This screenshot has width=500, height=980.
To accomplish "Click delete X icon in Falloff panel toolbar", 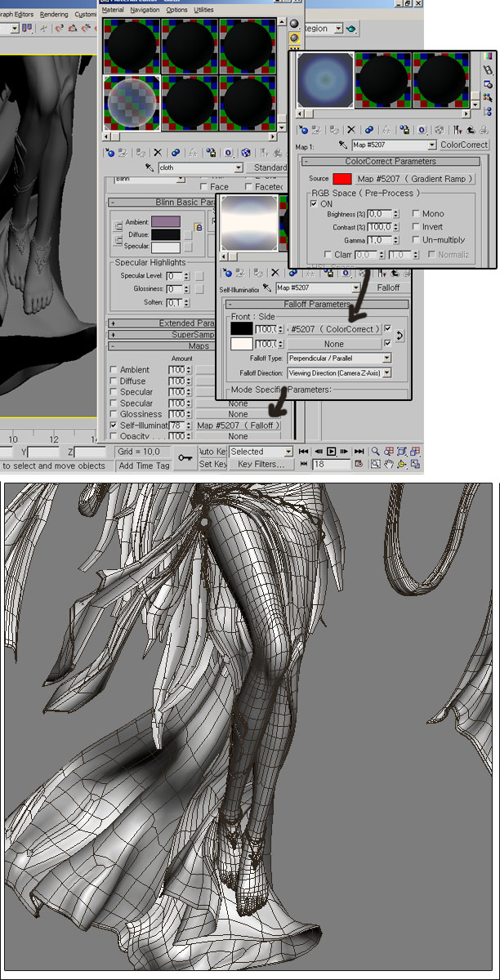I will (275, 271).
